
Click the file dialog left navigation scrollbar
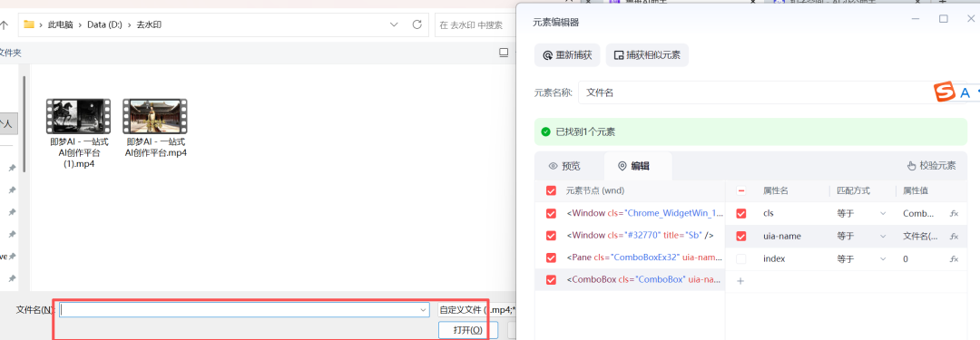point(24,123)
